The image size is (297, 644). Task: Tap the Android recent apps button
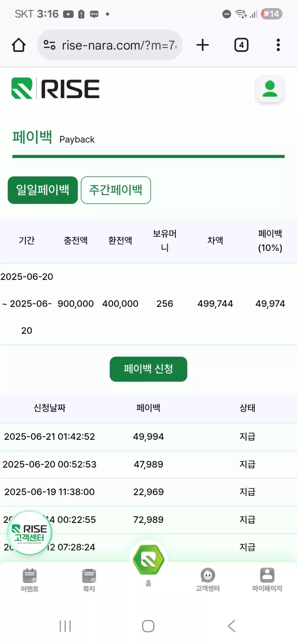click(x=65, y=626)
